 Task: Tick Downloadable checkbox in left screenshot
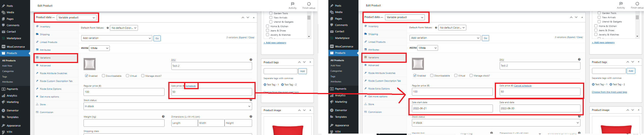click(104, 76)
